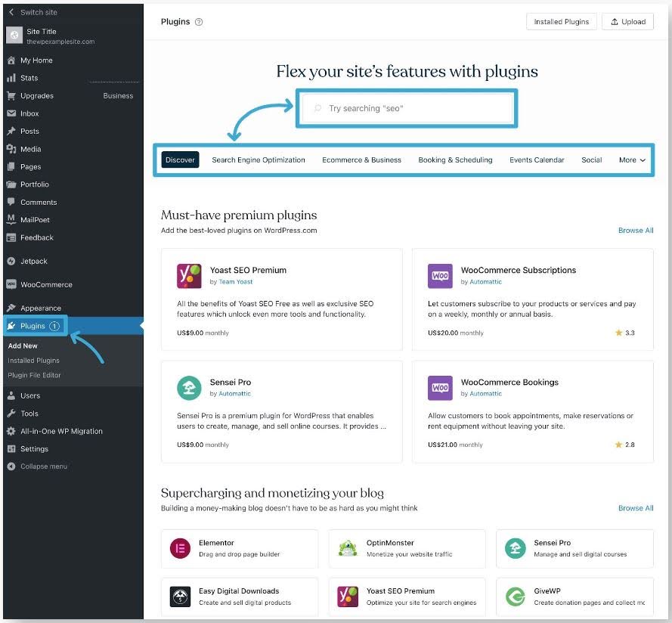Viewport: 672px width, 623px height.
Task: Open the Booking & Scheduling category
Action: (455, 160)
